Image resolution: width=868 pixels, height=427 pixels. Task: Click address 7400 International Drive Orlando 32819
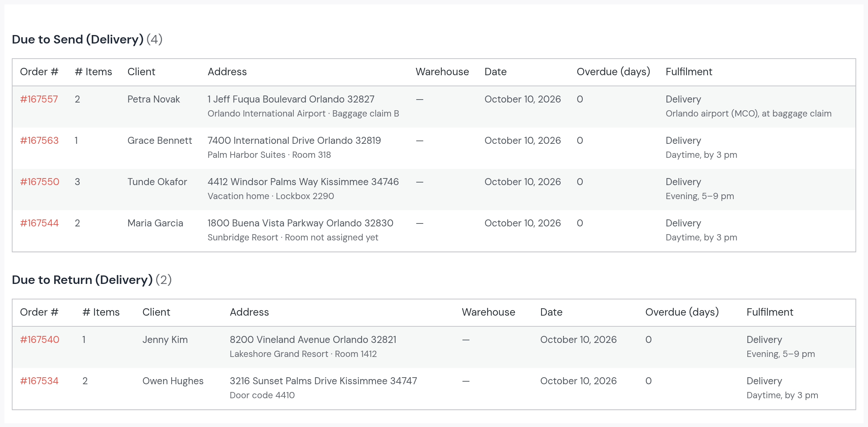click(x=294, y=140)
